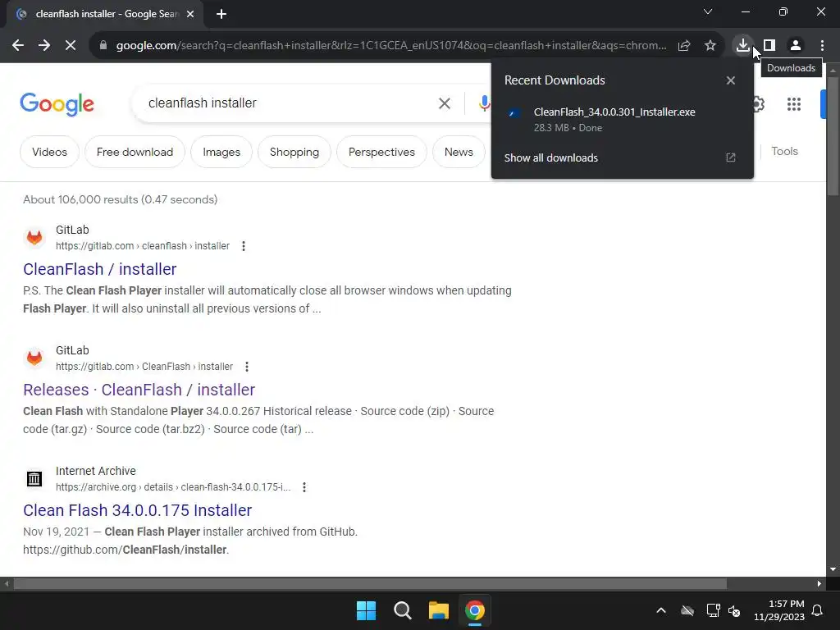
Task: Go to the Google homepage logo
Action: point(57,104)
